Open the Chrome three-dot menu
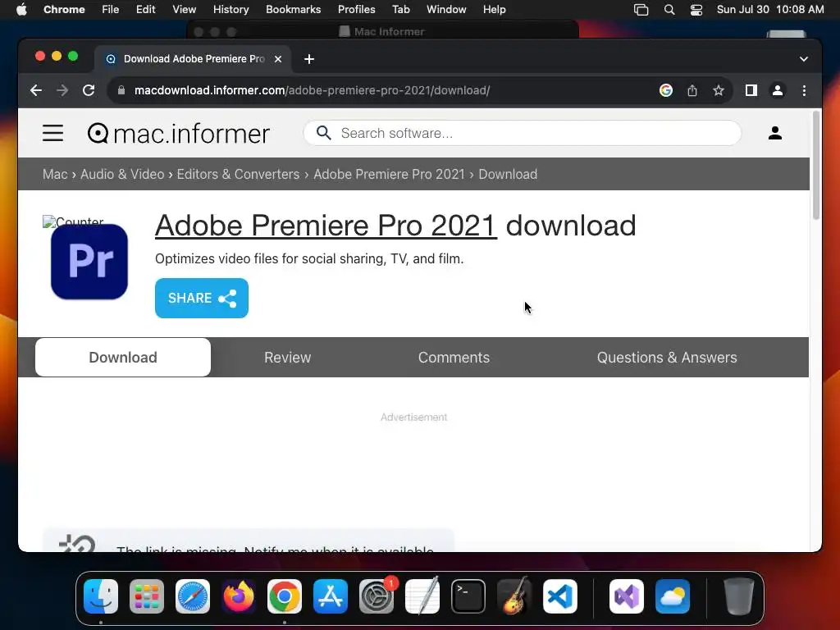840x630 pixels. click(x=804, y=90)
